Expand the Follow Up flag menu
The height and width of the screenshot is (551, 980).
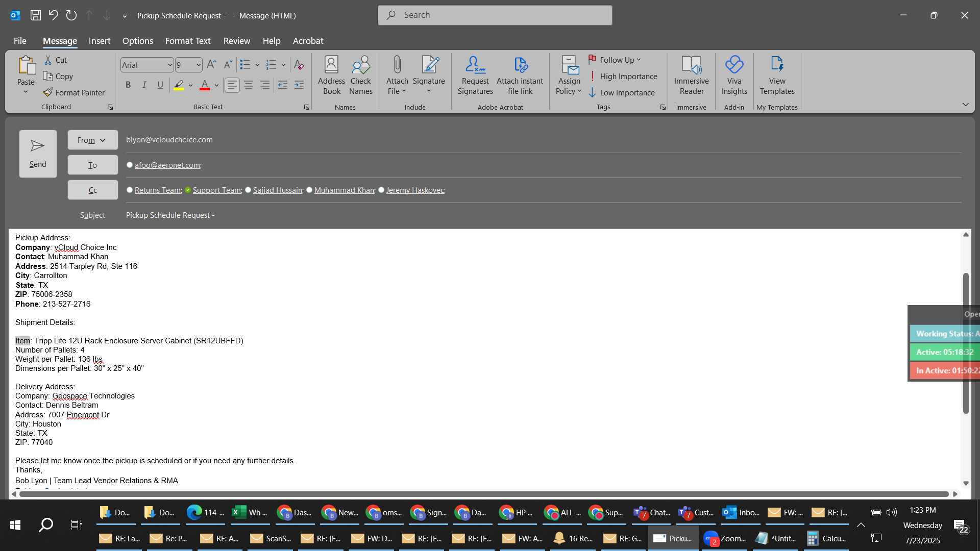(x=615, y=60)
